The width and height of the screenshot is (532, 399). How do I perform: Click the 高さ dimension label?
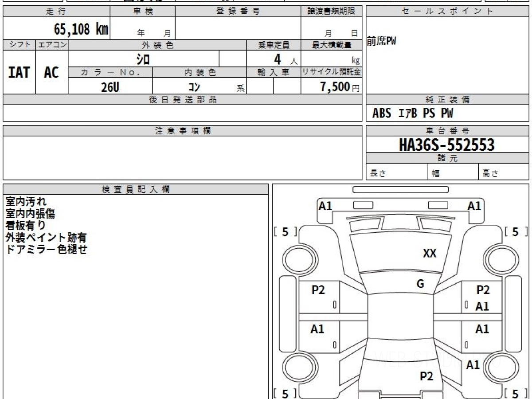point(490,174)
